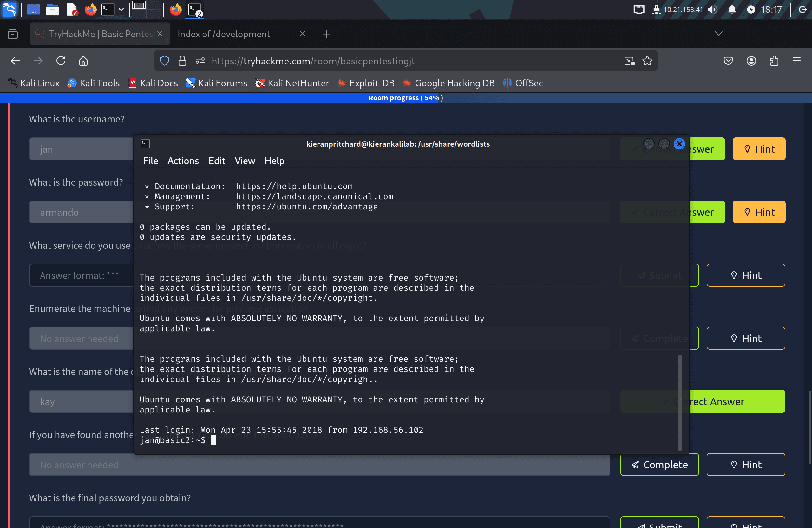Open the terminal Edit menu

click(217, 161)
